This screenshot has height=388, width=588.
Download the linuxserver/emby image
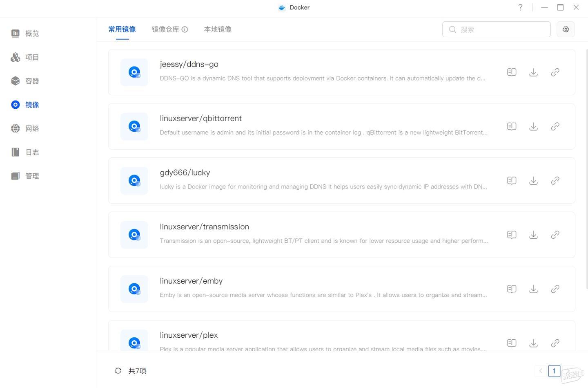point(533,289)
